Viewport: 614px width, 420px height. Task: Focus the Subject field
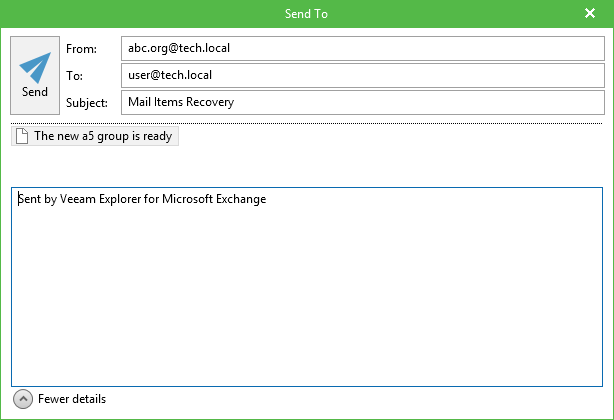pyautogui.click(x=363, y=103)
